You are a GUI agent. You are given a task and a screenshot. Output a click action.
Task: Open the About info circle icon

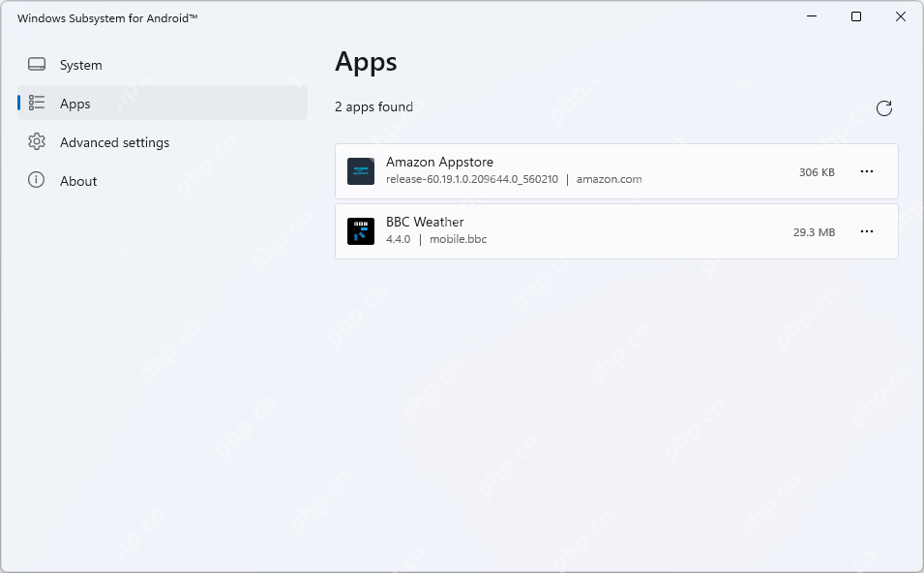pos(37,180)
